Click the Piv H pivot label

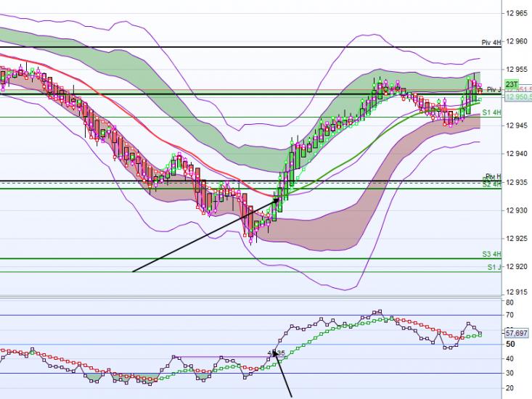pos(494,176)
